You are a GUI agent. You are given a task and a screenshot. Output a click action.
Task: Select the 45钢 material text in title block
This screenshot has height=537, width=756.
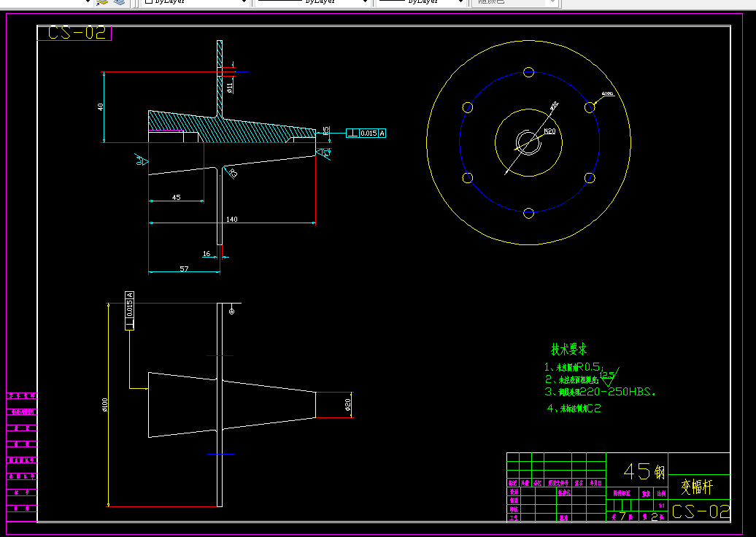click(644, 471)
